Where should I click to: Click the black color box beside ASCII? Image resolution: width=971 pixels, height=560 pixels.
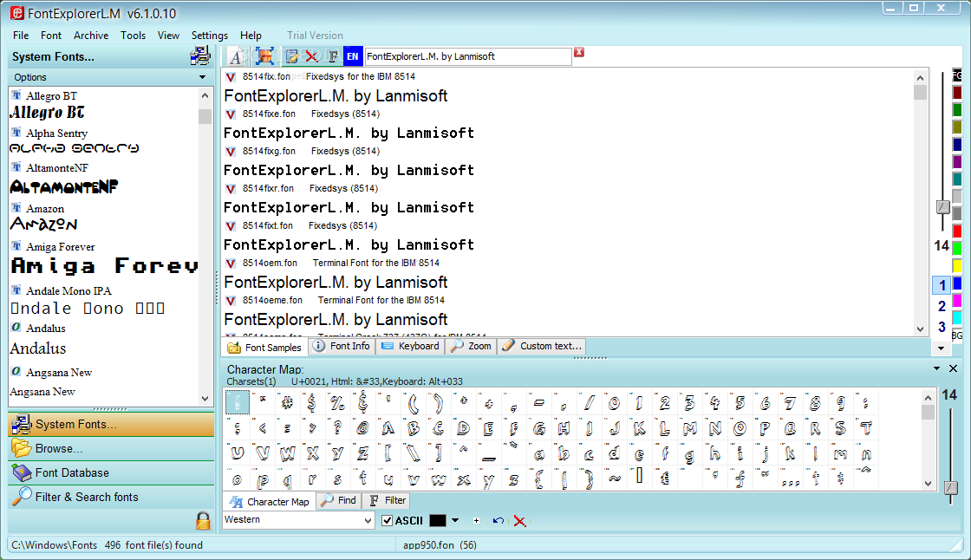(438, 520)
